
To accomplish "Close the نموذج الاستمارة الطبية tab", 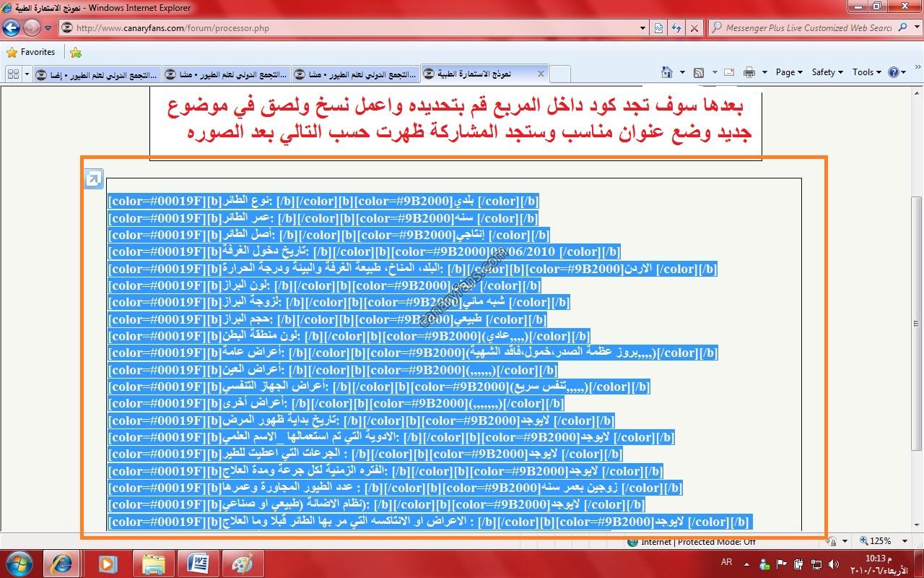I will coord(541,74).
